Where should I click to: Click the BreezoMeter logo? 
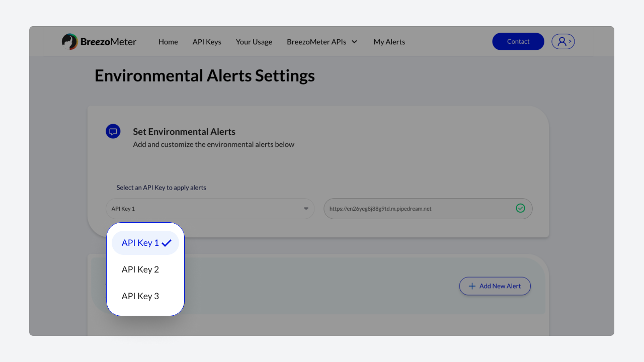coord(99,42)
